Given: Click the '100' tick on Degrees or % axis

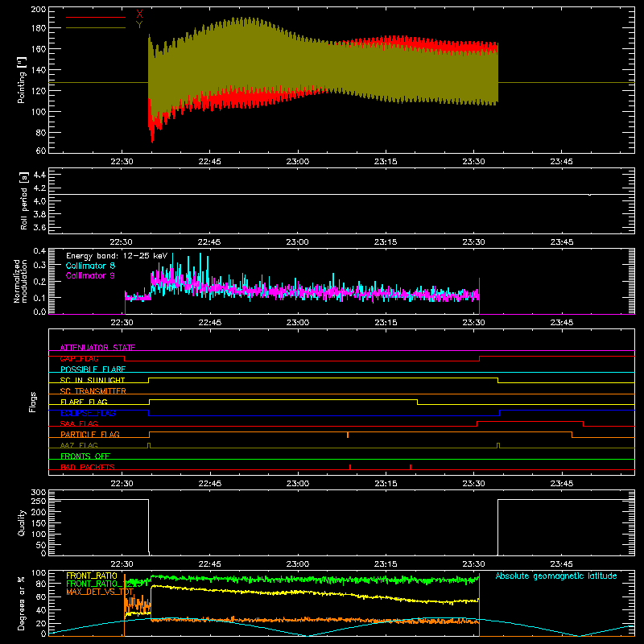Looking at the screenshot, I should click(39, 573).
